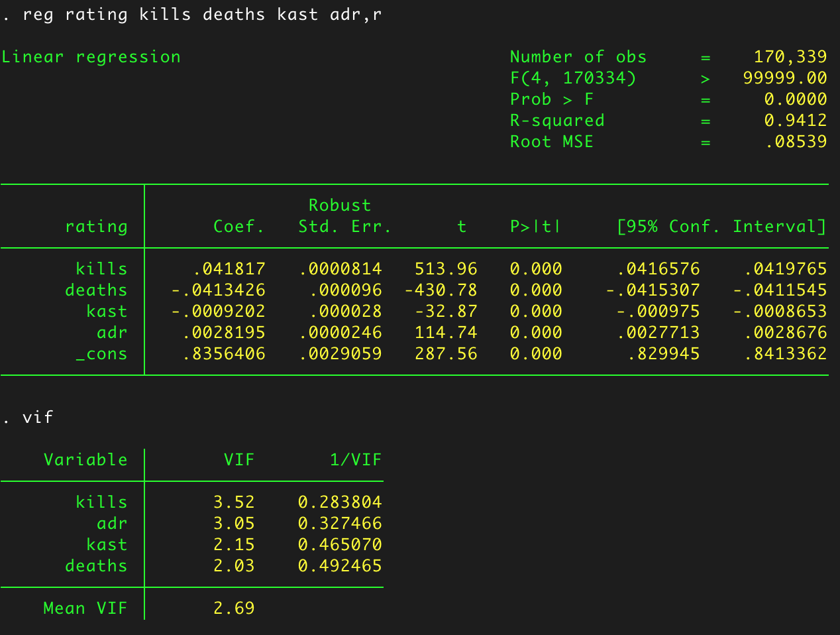The image size is (840, 635).
Task: Click the adr coefficient .0028195
Action: [x=224, y=332]
